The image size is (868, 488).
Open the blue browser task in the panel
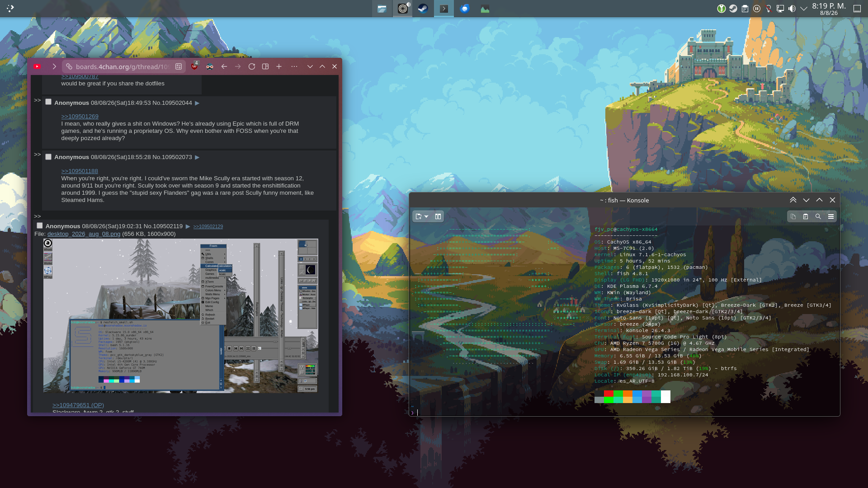465,9
